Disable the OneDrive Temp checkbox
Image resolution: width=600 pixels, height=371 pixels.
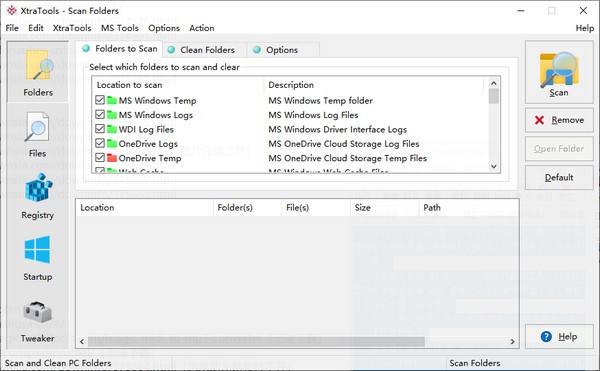100,158
